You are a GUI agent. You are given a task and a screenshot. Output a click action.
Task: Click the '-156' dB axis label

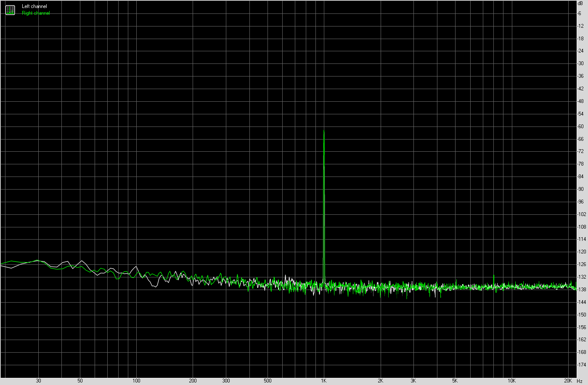tap(582, 327)
